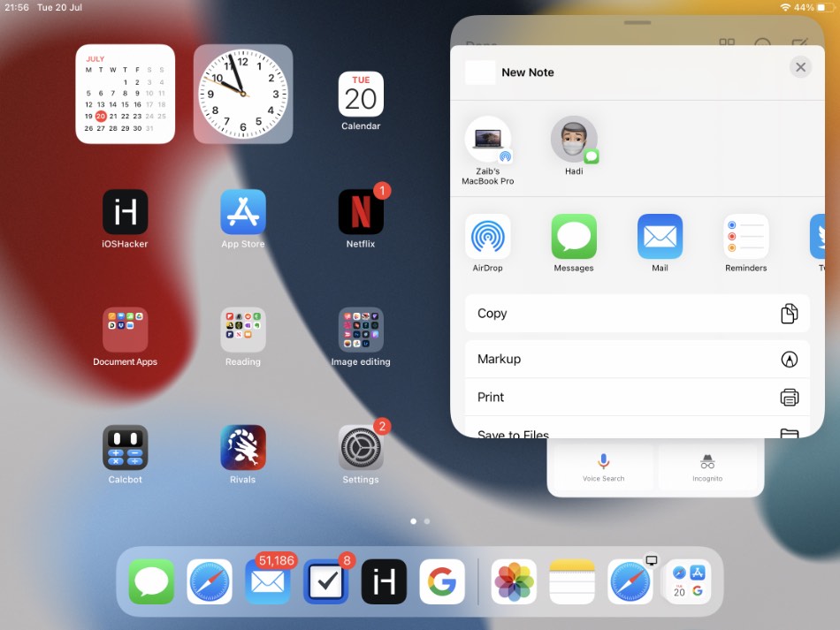This screenshot has height=630, width=840.
Task: Open the Notes app in the dock
Action: [x=572, y=581]
